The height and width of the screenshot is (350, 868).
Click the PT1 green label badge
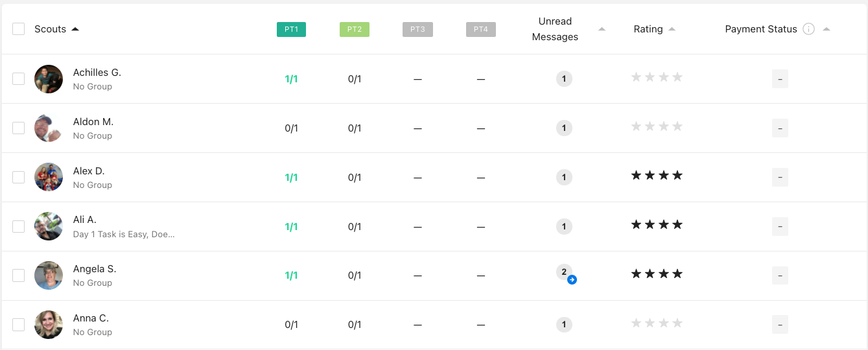point(292,29)
